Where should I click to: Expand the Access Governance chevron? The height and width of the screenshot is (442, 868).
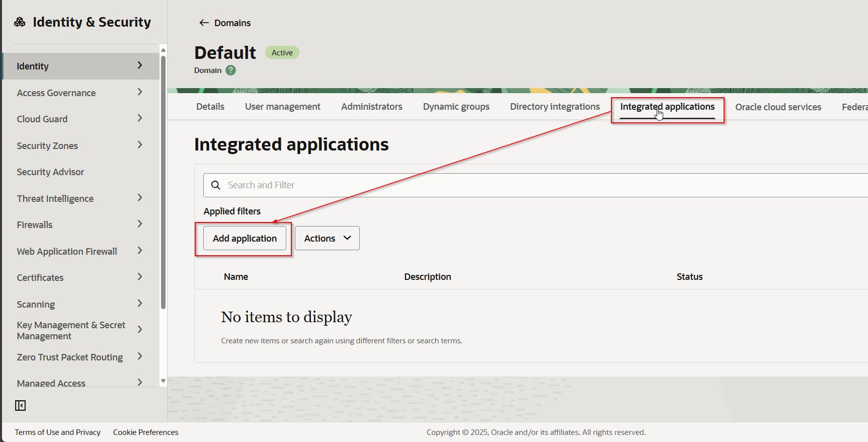[140, 92]
